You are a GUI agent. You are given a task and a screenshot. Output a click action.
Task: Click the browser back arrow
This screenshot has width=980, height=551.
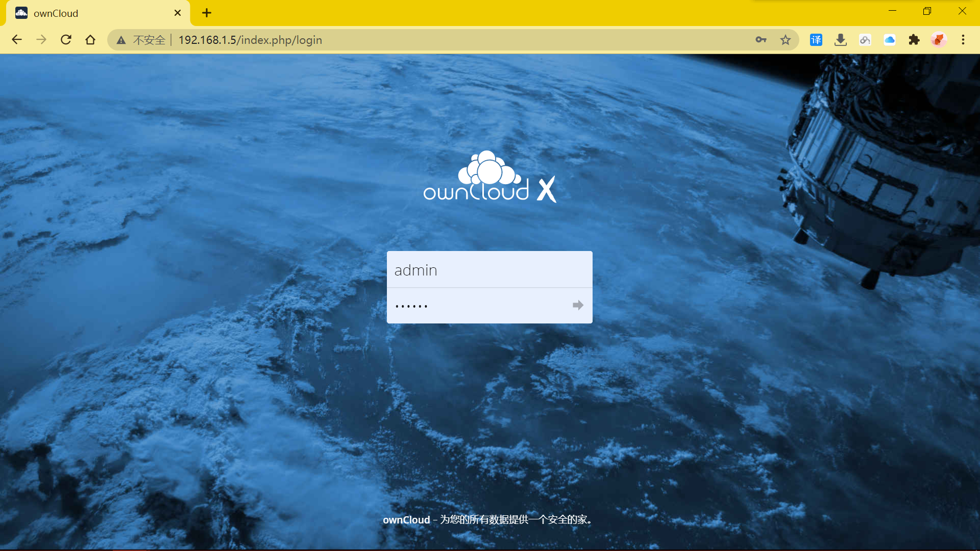click(17, 40)
